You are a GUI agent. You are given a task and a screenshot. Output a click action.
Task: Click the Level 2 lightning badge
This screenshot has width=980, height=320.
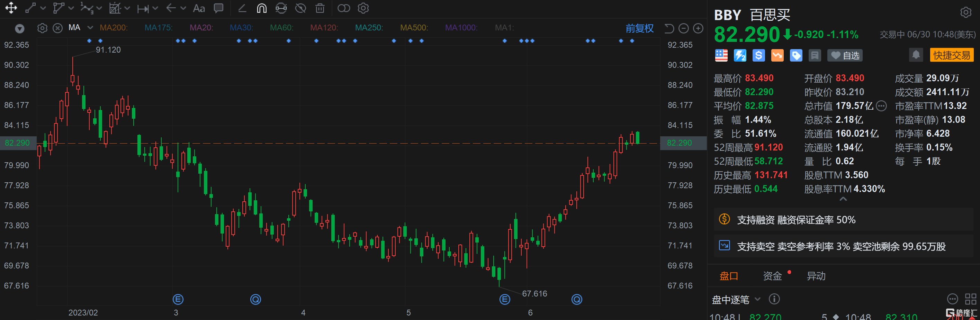(740, 55)
